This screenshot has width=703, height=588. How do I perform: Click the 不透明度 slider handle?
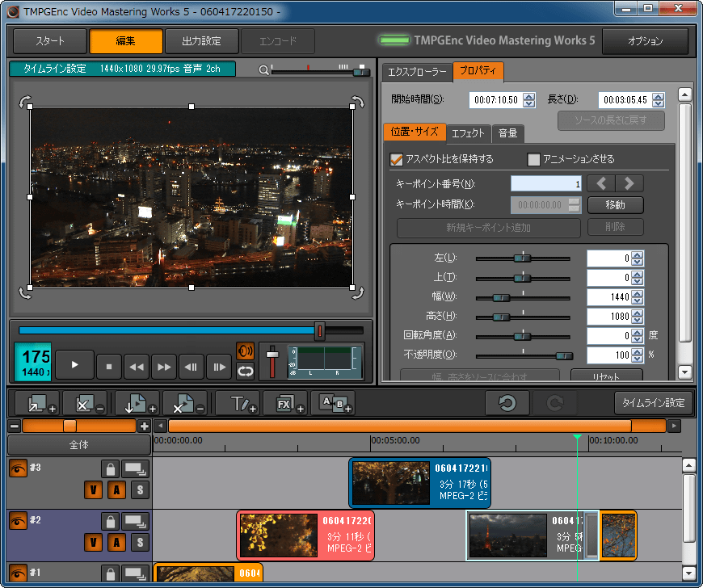tap(564, 356)
